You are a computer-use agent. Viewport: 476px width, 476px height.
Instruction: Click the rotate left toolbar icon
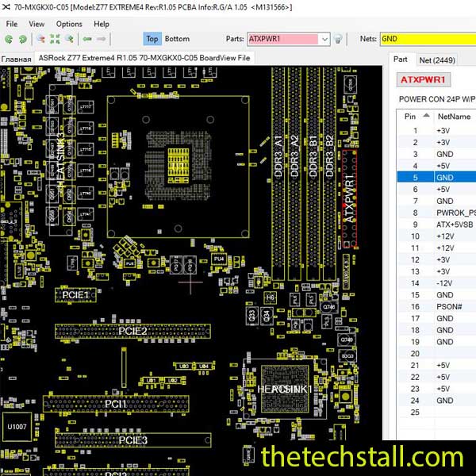[x=10, y=39]
